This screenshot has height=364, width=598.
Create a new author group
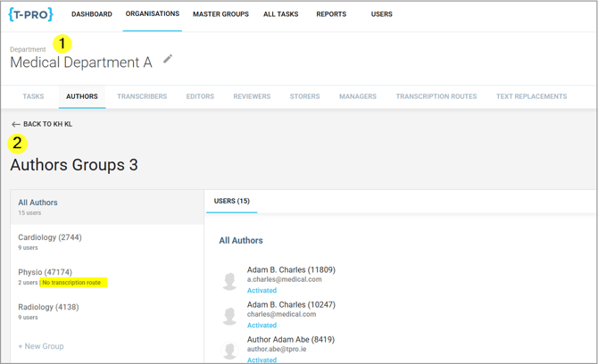[41, 346]
